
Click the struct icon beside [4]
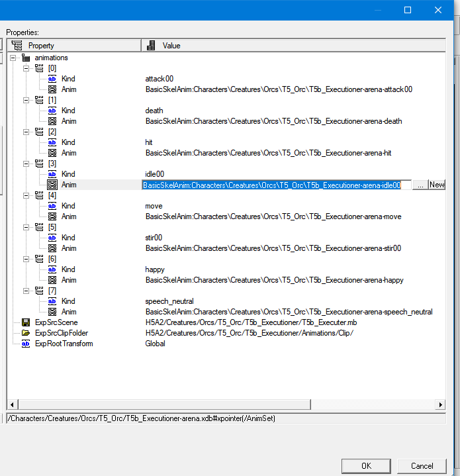39,195
